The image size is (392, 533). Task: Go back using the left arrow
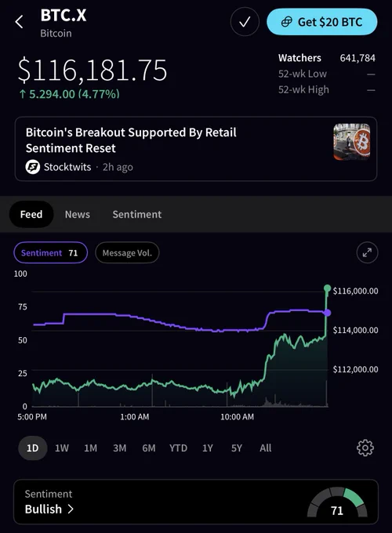pyautogui.click(x=20, y=22)
